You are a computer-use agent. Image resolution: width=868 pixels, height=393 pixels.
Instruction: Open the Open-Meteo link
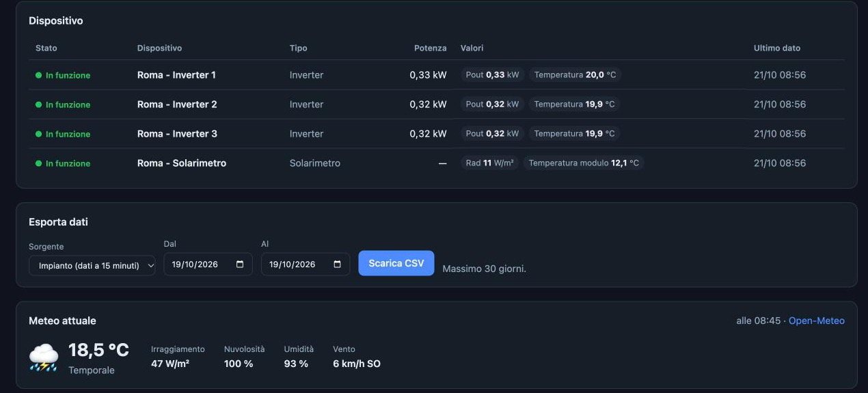(x=817, y=321)
